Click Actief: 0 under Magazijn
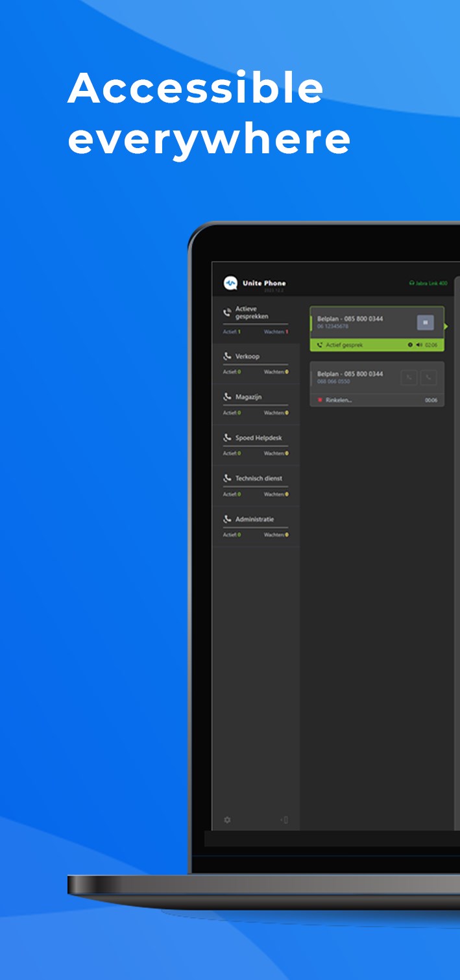Viewport: 460px width, 980px height. [232, 412]
